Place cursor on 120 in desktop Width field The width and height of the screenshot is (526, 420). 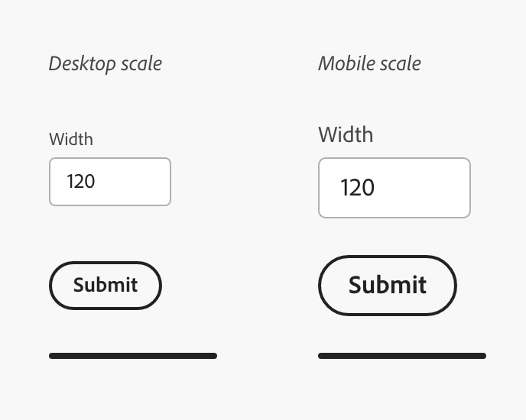[x=81, y=182]
